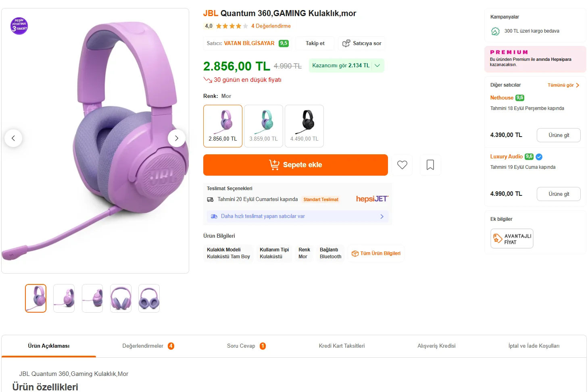Show next product image with right arrow
Viewport: 588px width, 392px height.
click(176, 138)
